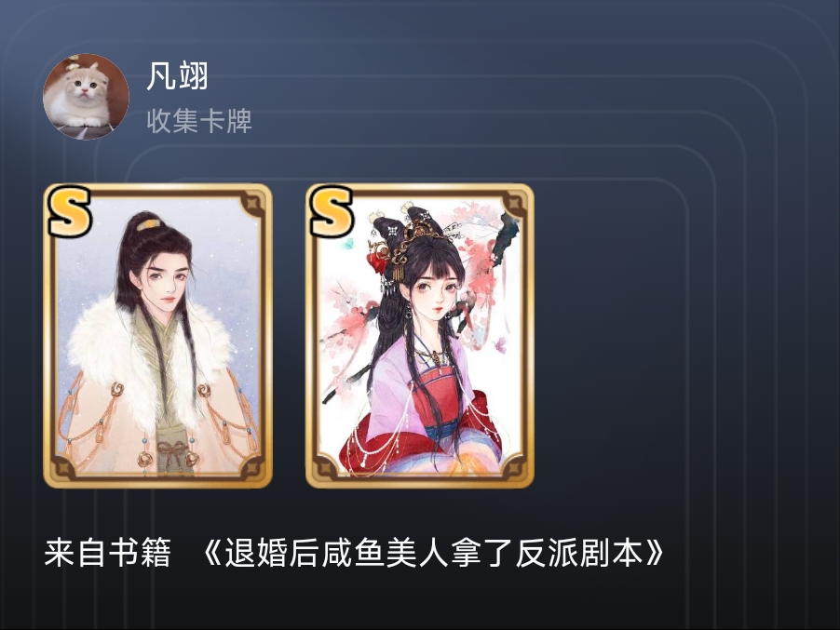Open the cat profile avatar
This screenshot has width=840, height=630.
(x=86, y=97)
